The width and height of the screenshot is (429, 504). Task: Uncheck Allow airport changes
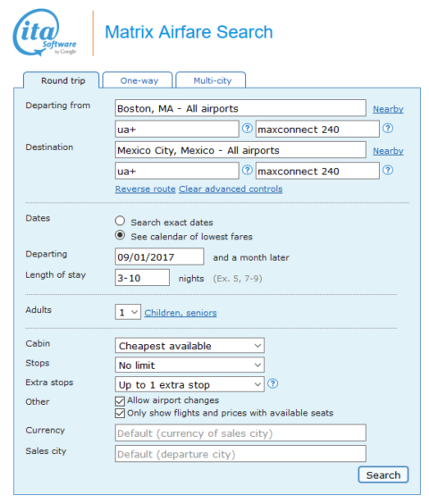click(120, 401)
